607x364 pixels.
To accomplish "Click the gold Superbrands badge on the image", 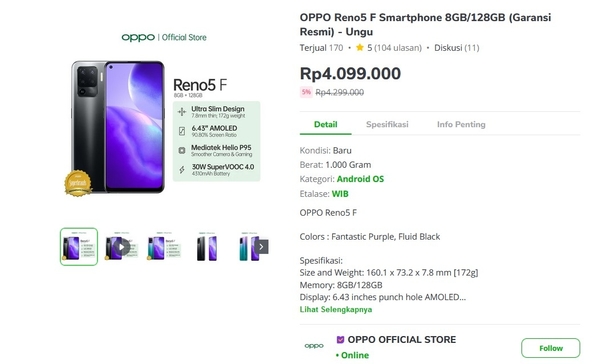I will (78, 183).
